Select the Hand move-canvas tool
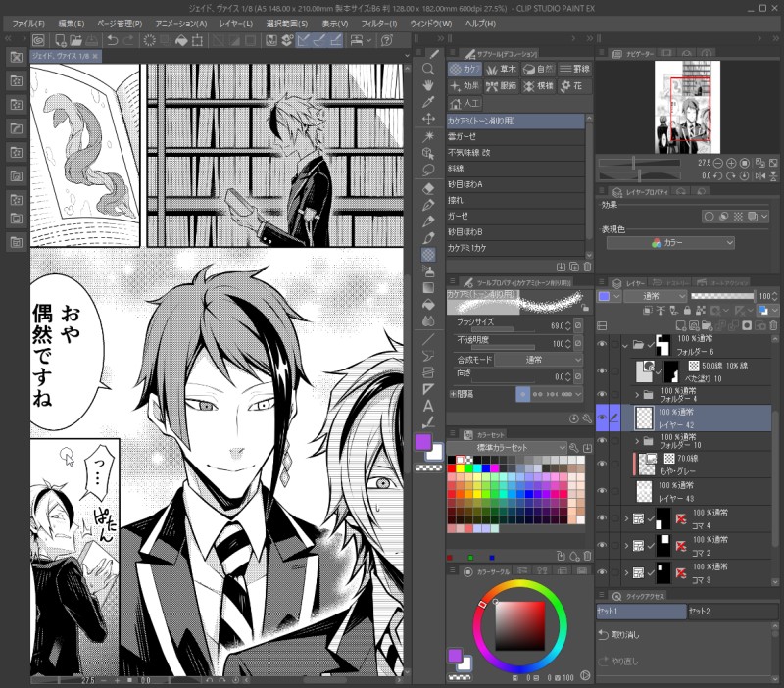784x688 pixels. [428, 85]
